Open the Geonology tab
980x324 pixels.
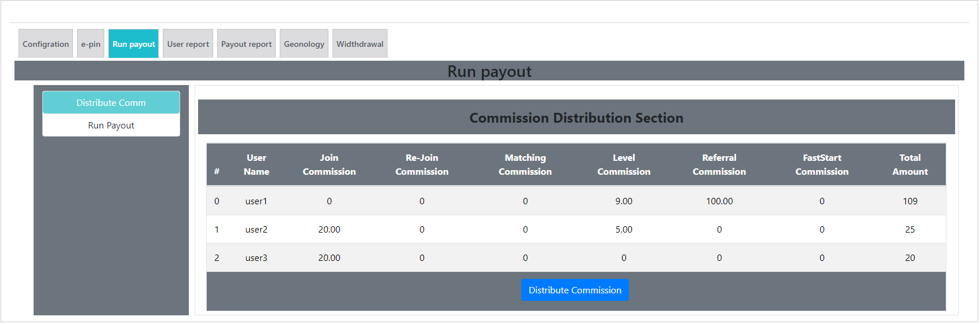(304, 44)
